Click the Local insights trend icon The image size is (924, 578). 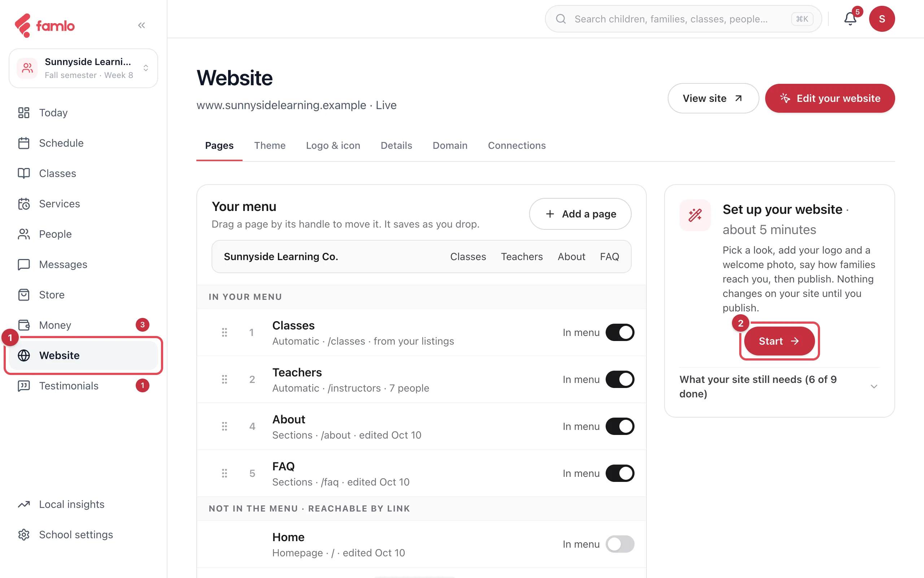point(24,504)
